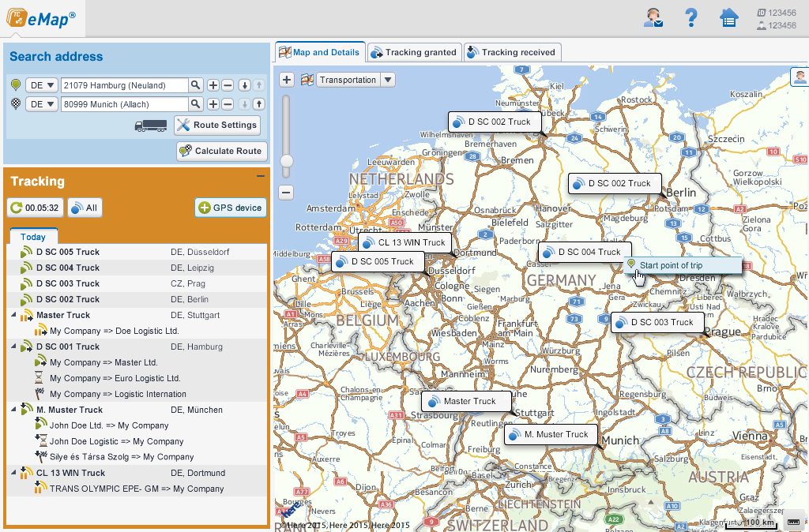This screenshot has width=809, height=532.
Task: Open the customer support icon
Action: coord(653,17)
